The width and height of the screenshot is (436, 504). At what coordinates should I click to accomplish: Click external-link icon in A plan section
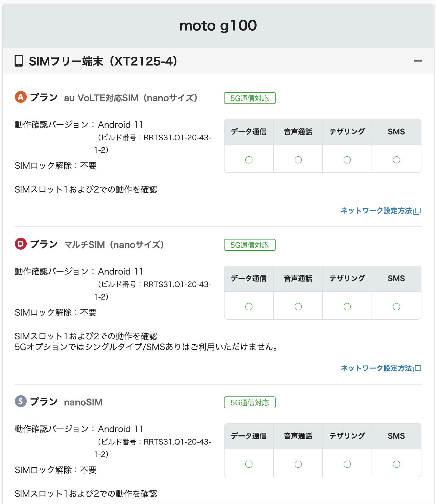[417, 211]
